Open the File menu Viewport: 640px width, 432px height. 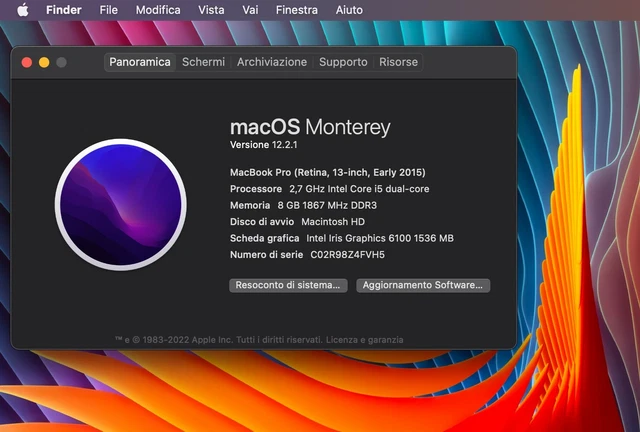[x=109, y=10]
